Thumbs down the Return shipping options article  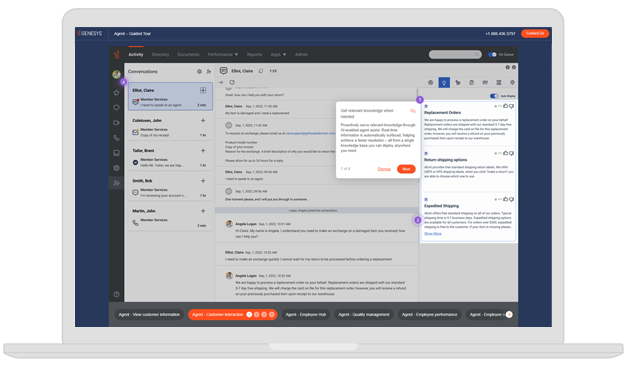(511, 153)
